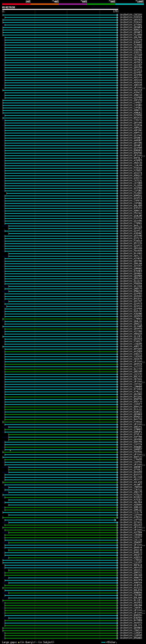Open hit UniRef100_Q92211

tap(131, 570)
